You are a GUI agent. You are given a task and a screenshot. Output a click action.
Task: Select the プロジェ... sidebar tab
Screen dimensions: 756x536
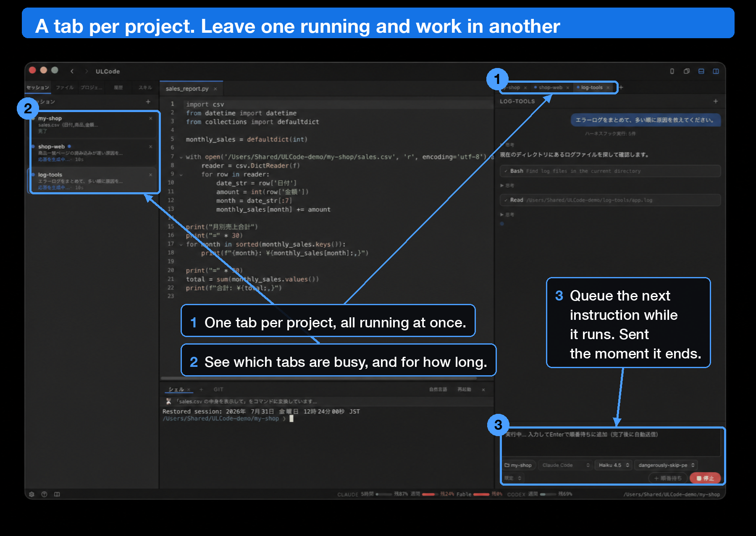(x=92, y=87)
